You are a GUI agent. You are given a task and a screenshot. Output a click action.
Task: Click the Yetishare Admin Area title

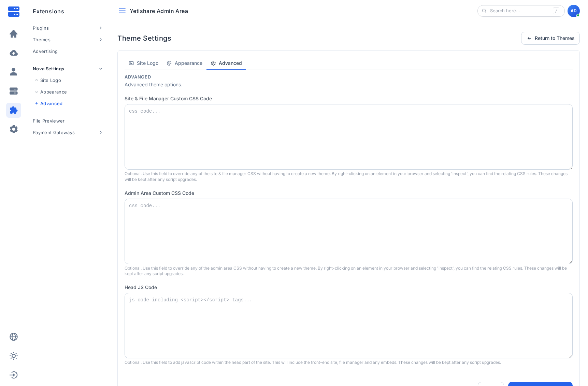(x=159, y=11)
